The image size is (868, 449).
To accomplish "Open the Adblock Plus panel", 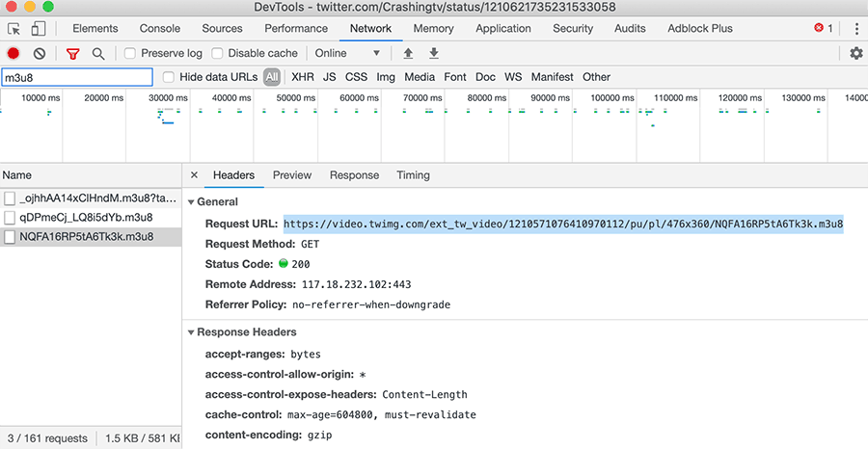I will pyautogui.click(x=700, y=29).
